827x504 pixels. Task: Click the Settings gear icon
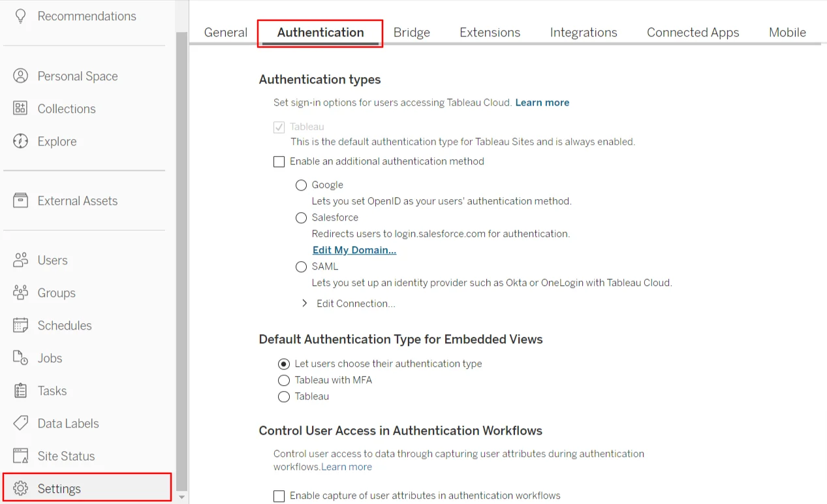[x=21, y=488]
